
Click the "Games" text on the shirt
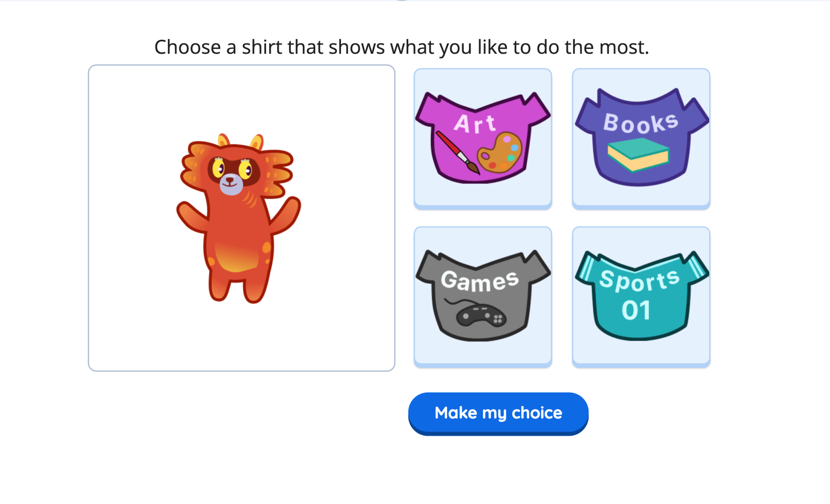coord(480,280)
